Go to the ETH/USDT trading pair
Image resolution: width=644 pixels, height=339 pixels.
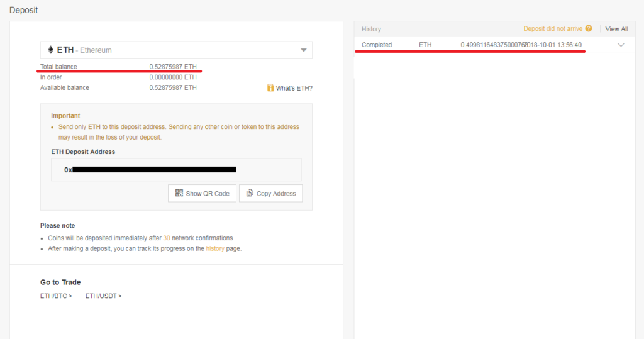104,296
